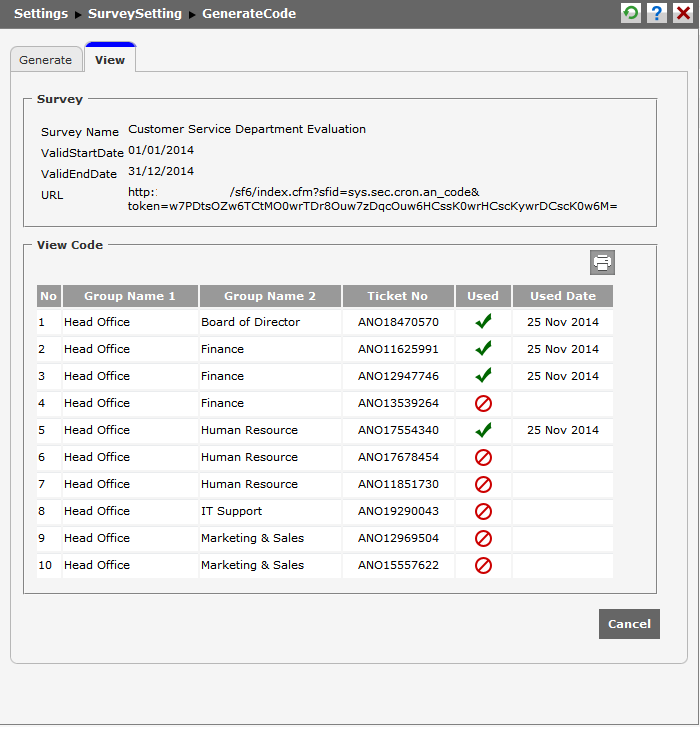This screenshot has width=700, height=729.
Task: Select ticket number ANO11625991 cell
Action: coord(398,349)
